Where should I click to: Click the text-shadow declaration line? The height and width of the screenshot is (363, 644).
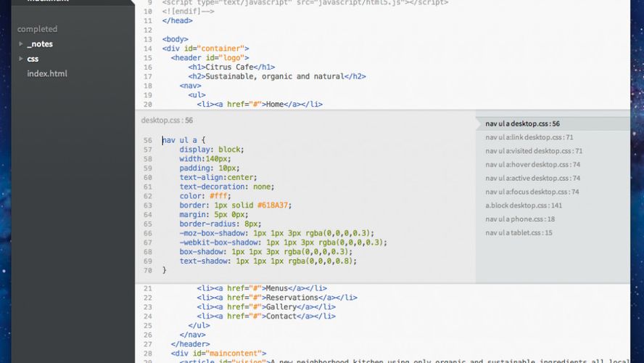pos(268,261)
